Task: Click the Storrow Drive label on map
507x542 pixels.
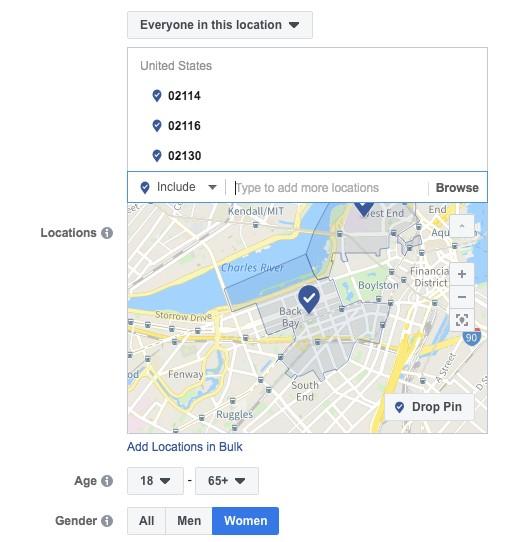Action: coord(183,316)
